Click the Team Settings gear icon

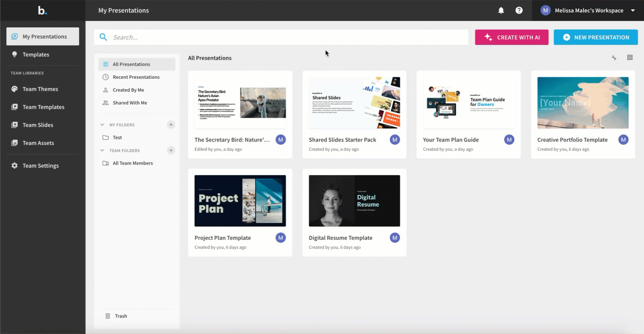pos(15,166)
